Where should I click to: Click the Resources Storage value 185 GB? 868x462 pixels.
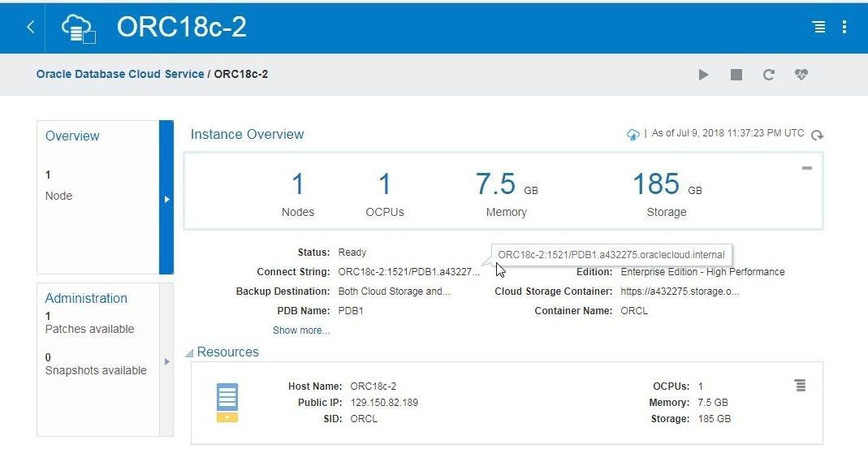point(714,419)
